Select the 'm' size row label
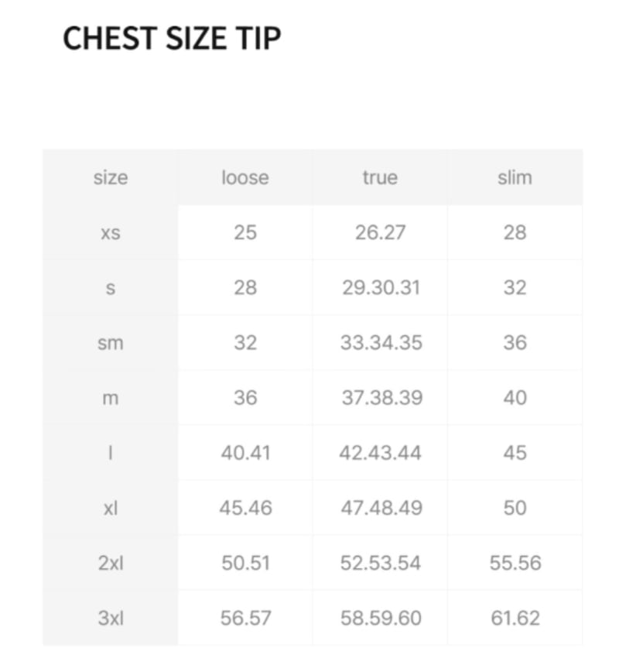Image resolution: width=636 pixels, height=672 pixels. 110,398
